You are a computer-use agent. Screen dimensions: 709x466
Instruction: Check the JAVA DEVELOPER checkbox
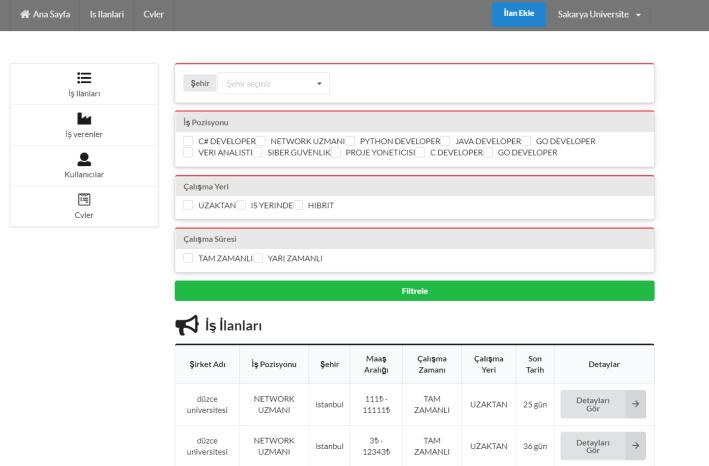[x=445, y=141]
